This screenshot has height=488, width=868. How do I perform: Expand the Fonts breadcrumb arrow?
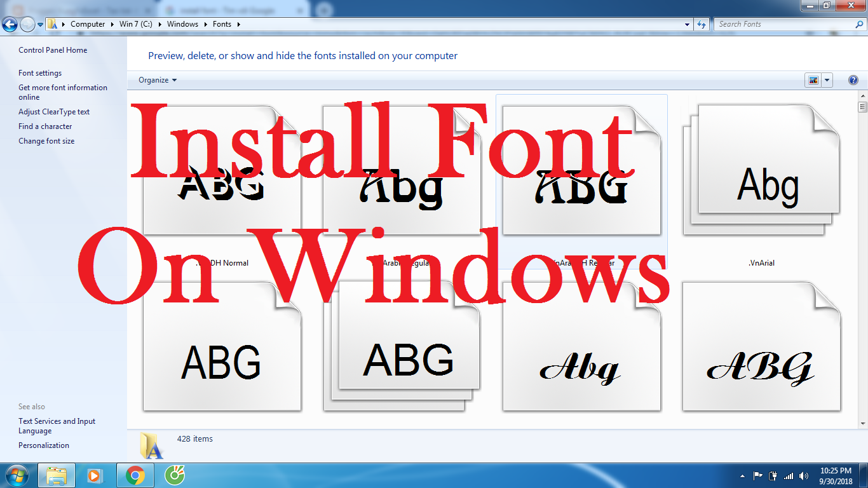click(x=238, y=24)
